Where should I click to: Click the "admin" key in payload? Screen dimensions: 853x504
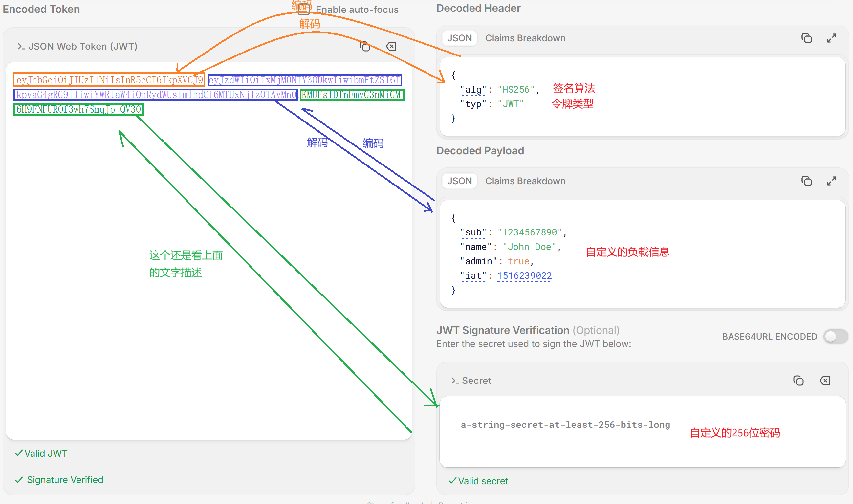click(x=478, y=261)
